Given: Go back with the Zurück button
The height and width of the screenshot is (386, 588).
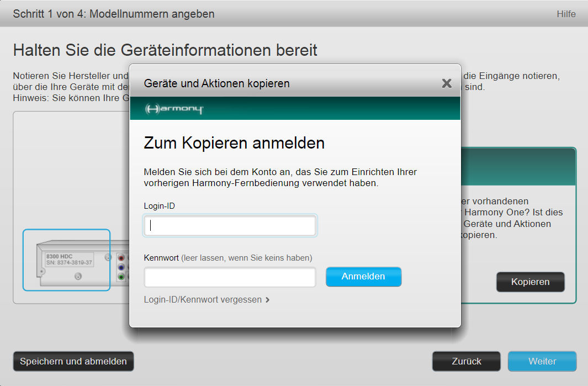Looking at the screenshot, I should tap(466, 362).
